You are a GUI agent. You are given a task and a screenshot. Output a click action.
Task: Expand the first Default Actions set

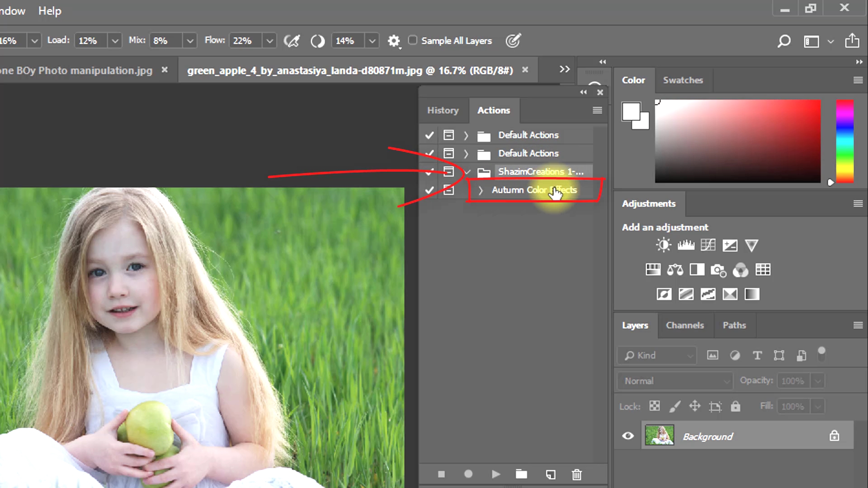coord(466,135)
